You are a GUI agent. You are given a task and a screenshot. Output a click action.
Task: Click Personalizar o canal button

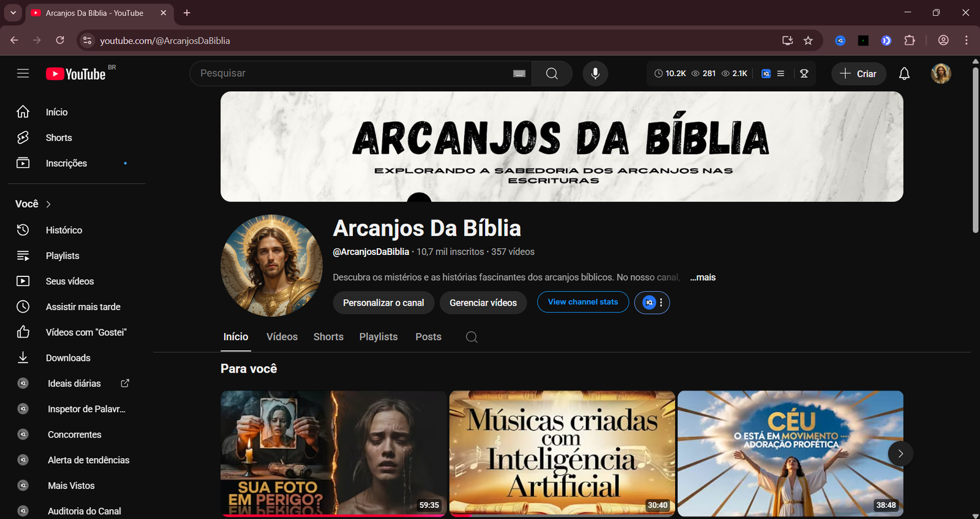point(383,303)
